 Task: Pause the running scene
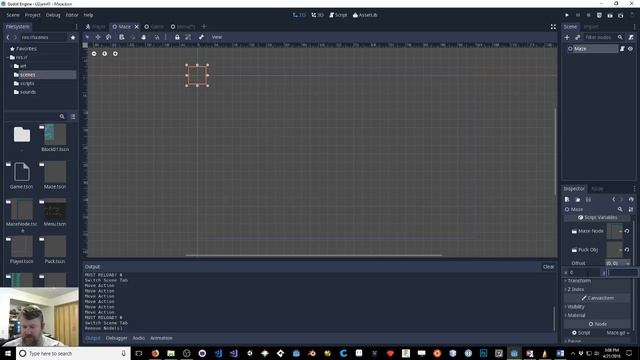click(x=578, y=15)
